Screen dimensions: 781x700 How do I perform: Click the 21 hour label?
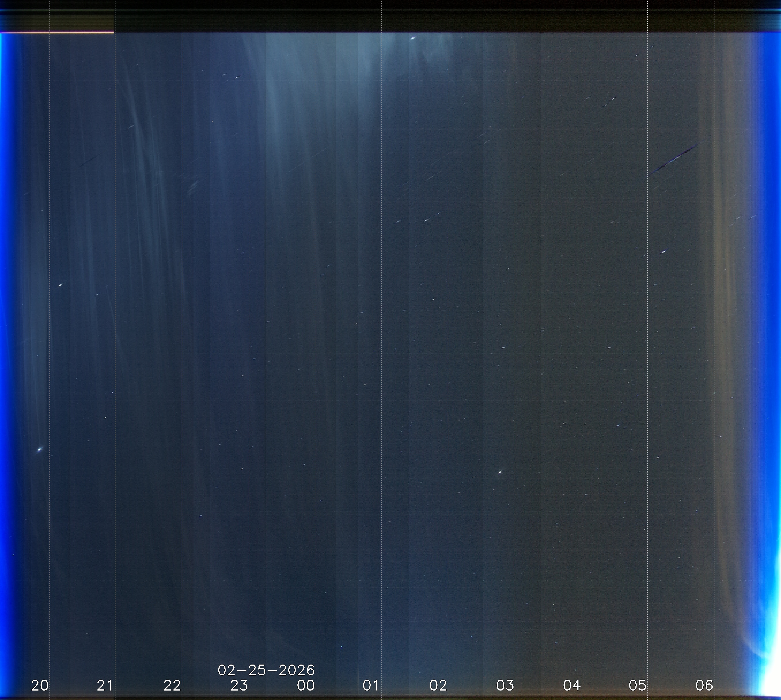pos(105,685)
